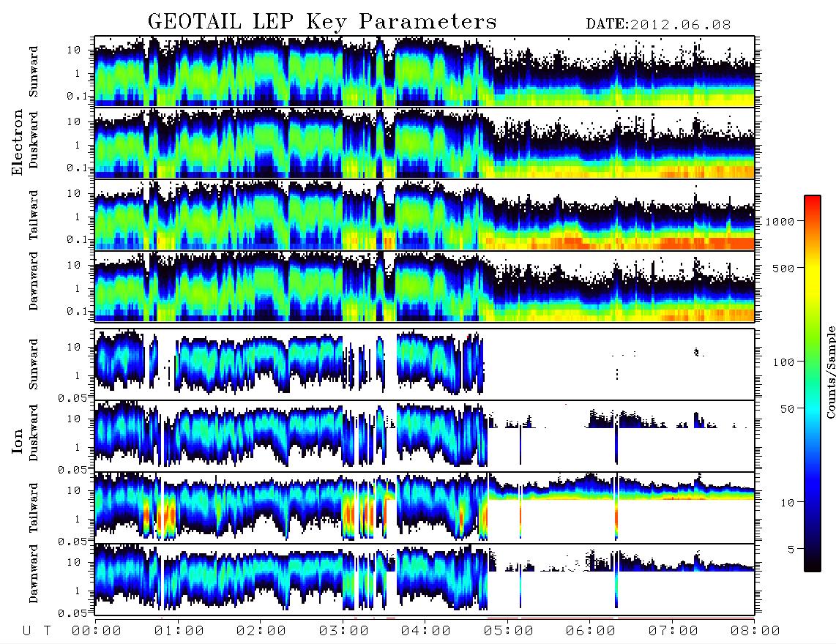This screenshot has height=644, width=836.
Task: Click the GEOTAIL LEP Key Parameters title
Action: (322, 22)
